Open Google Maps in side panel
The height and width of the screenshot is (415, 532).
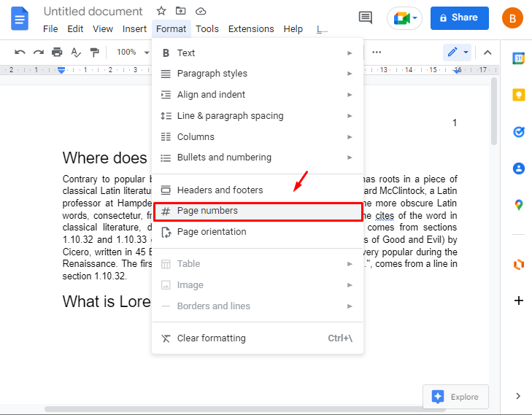click(x=518, y=205)
